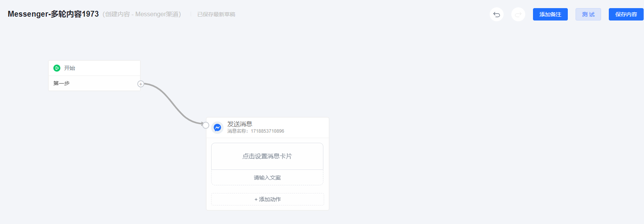The image size is (644, 224).
Task: Click subtitle 创建内容 - Messenger渠道
Action: click(142, 14)
